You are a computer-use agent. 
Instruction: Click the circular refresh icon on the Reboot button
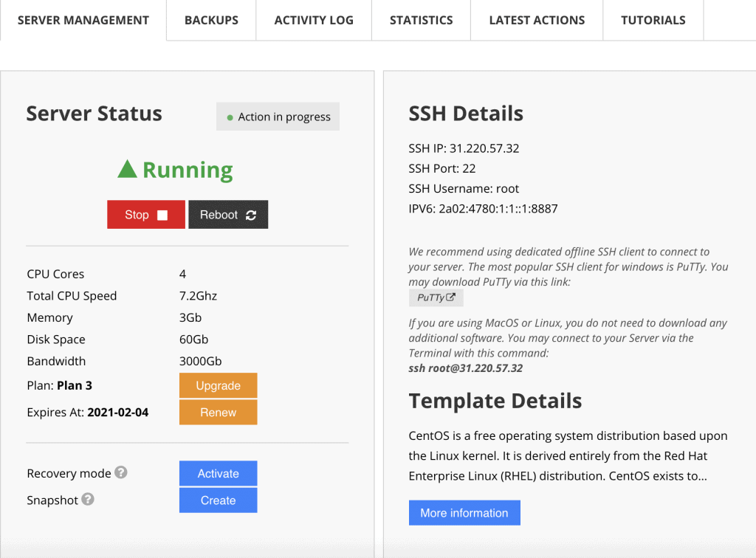(250, 214)
